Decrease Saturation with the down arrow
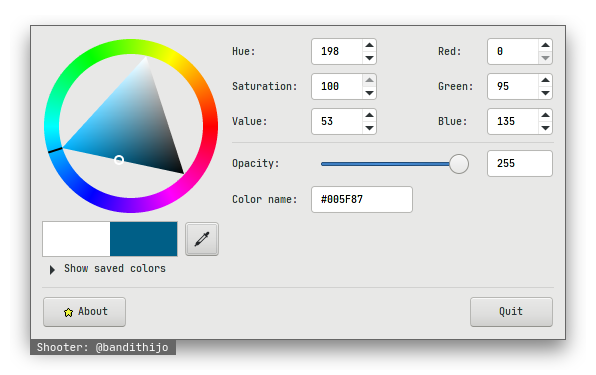The height and width of the screenshot is (375, 596). [369, 93]
